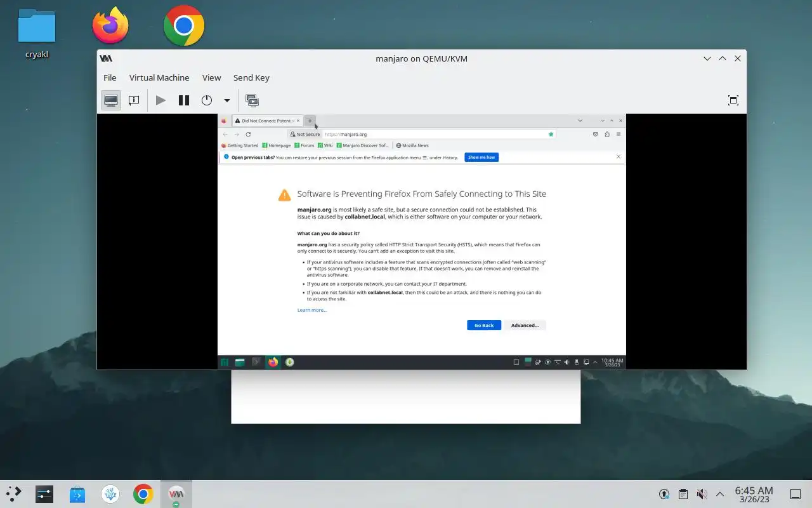Open Discover software store in host taskbar
812x508 pixels.
(77, 494)
